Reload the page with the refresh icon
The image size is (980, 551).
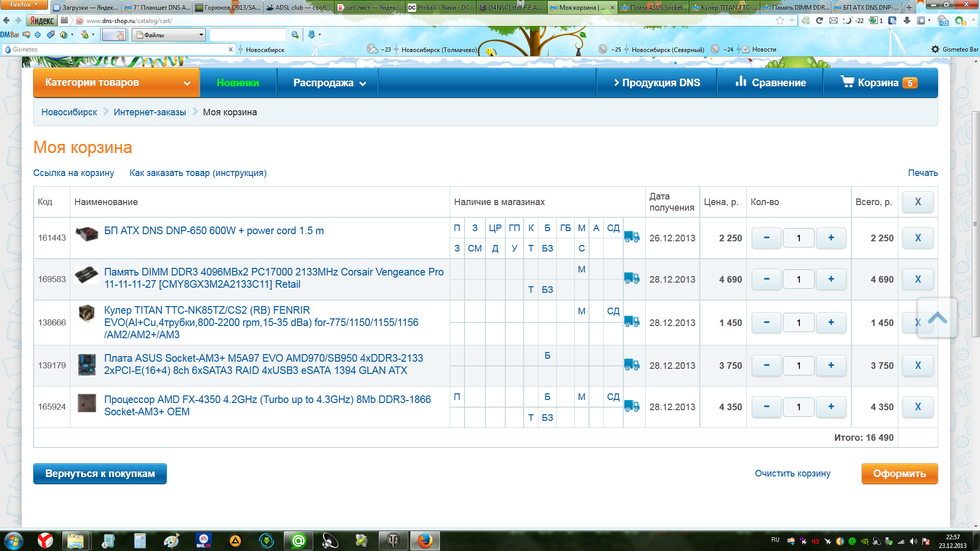point(820,20)
